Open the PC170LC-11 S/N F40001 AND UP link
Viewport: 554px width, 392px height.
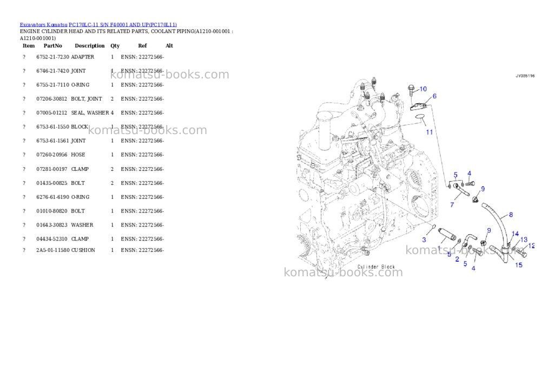123,25
